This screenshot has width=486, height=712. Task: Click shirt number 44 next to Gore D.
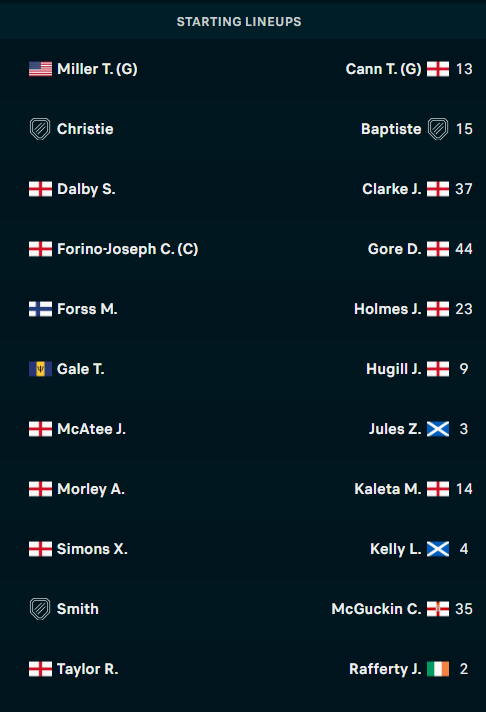click(464, 249)
